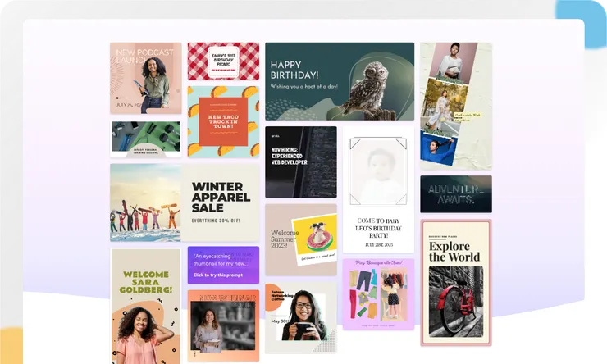Select Emily's 31st Birthday Picnic template
The height and width of the screenshot is (364, 607).
point(223,61)
